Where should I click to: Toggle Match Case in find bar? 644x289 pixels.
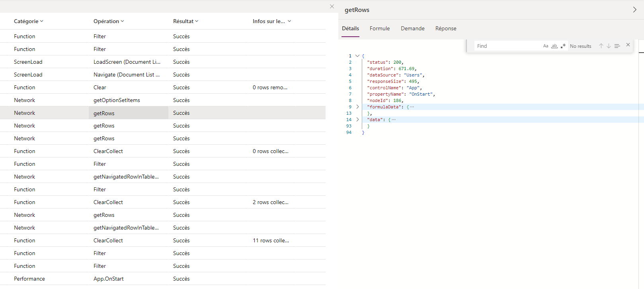pyautogui.click(x=546, y=46)
